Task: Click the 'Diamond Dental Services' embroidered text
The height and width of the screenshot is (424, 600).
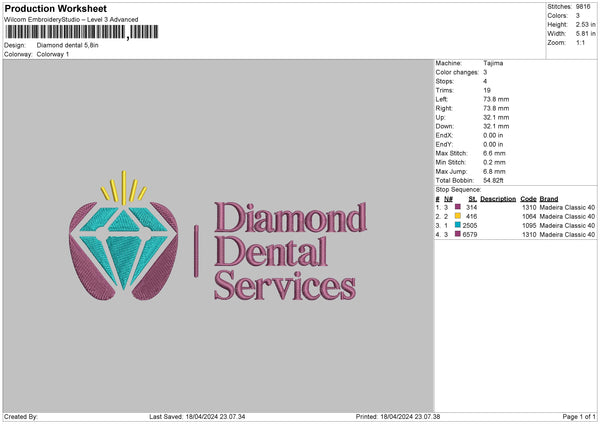Action: [290, 251]
